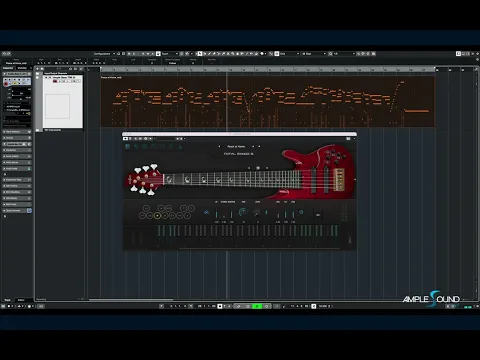Expand the MIDI Modifiers inspector section
Screen dimensions: 480x360
(x=17, y=192)
